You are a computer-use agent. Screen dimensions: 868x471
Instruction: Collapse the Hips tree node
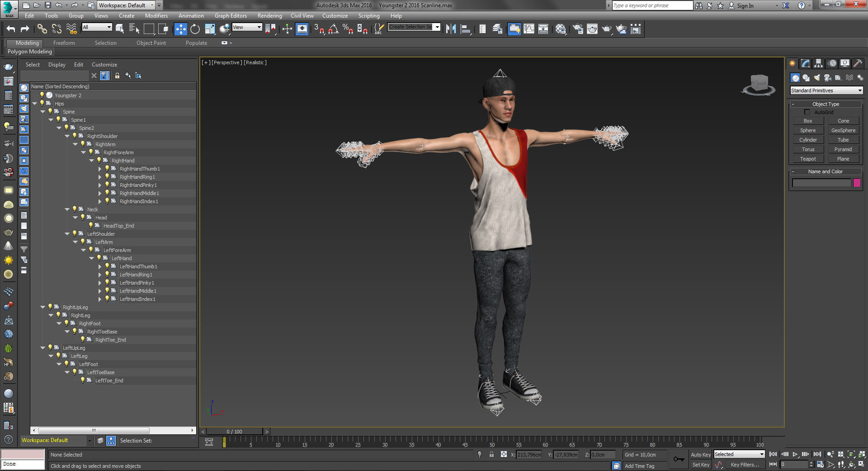click(x=34, y=104)
